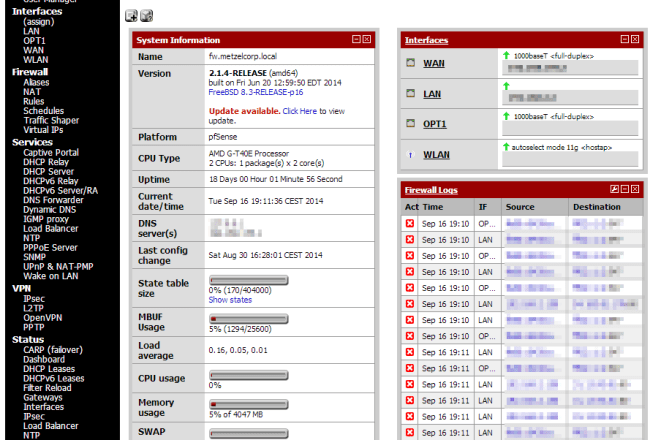The width and height of the screenshot is (660, 440).
Task: Click the OPT1 up-arrow status icon
Action: pos(506,116)
